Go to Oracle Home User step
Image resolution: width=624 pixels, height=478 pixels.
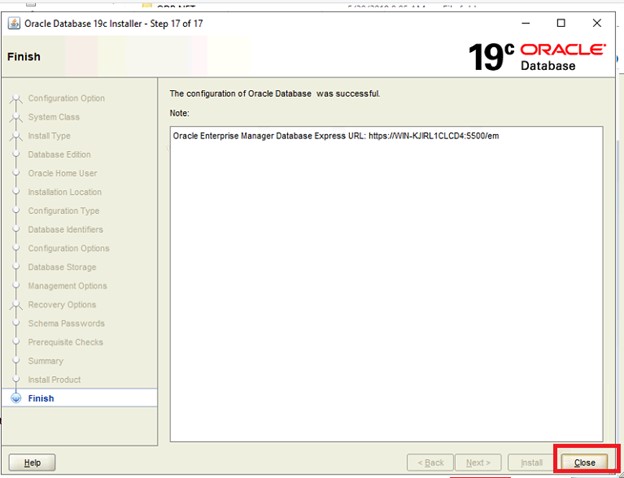[63, 173]
